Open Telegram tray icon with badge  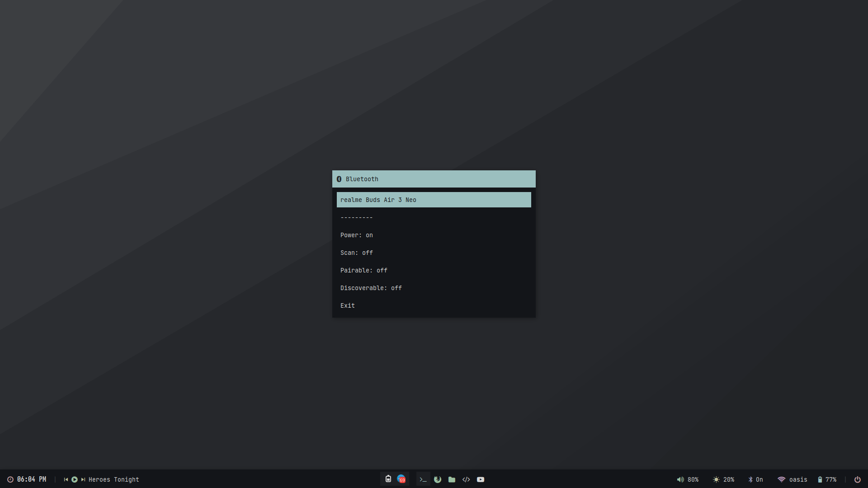[x=401, y=479]
